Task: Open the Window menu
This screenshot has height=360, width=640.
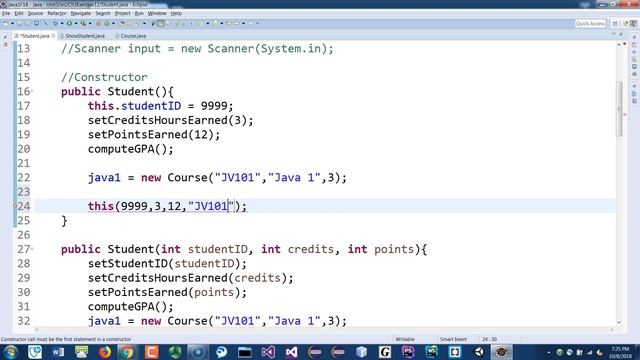Action: click(x=157, y=13)
